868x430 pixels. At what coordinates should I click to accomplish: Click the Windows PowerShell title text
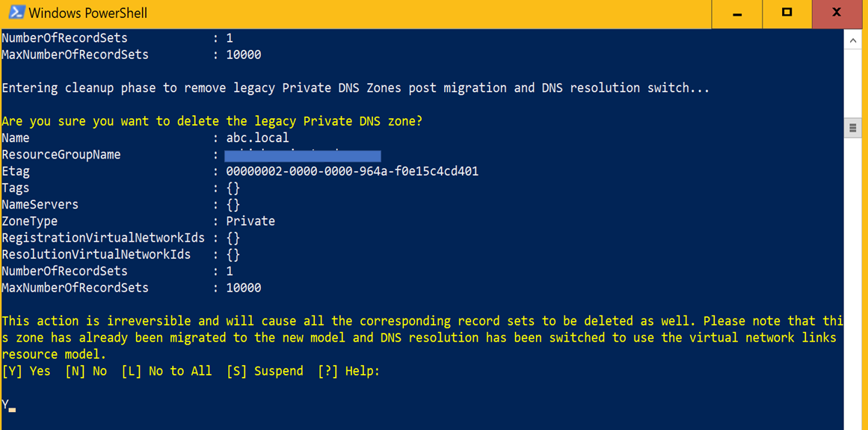pyautogui.click(x=88, y=13)
